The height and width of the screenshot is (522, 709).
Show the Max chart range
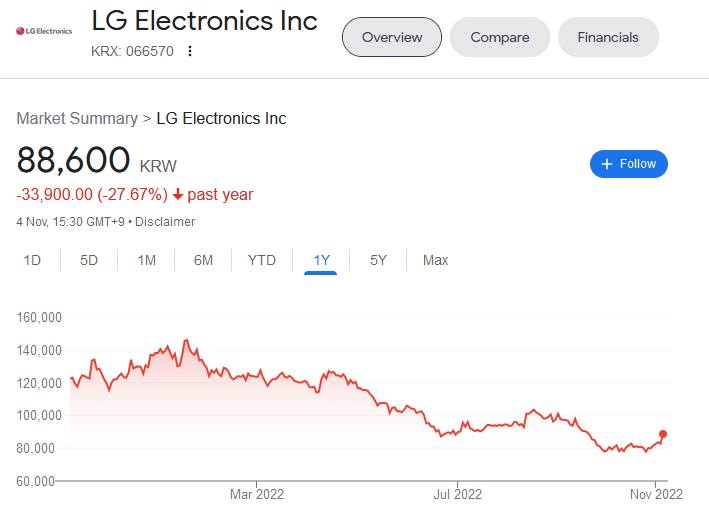click(435, 260)
